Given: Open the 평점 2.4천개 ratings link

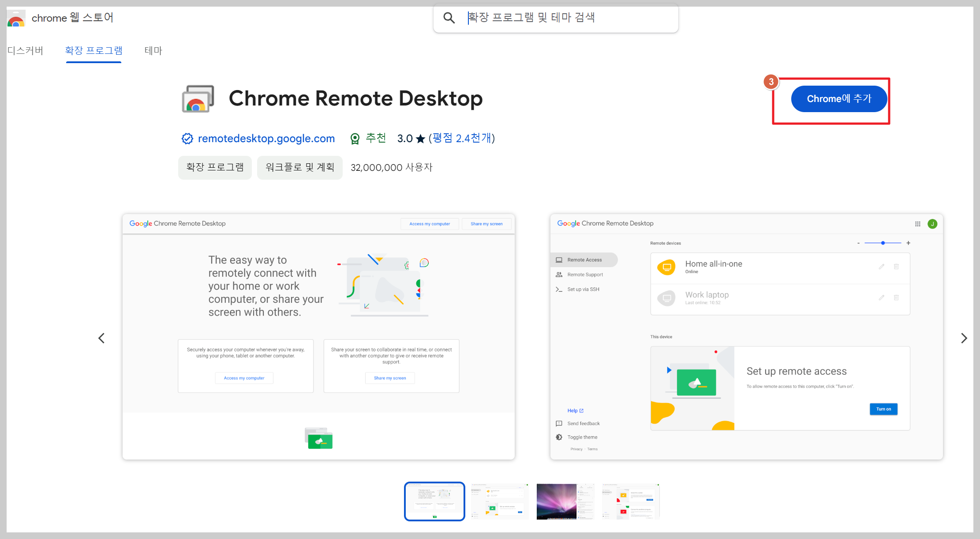Looking at the screenshot, I should pyautogui.click(x=462, y=138).
